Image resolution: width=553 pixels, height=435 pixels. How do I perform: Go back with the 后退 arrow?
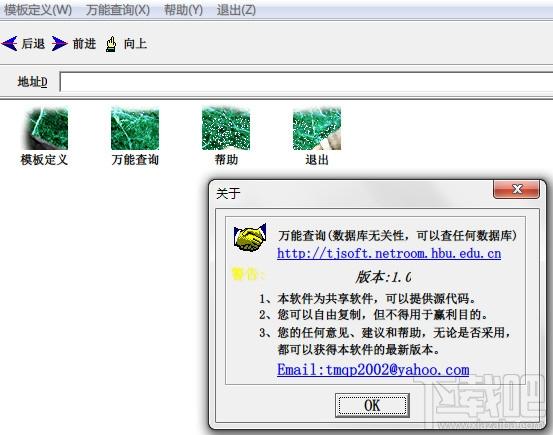pos(10,44)
